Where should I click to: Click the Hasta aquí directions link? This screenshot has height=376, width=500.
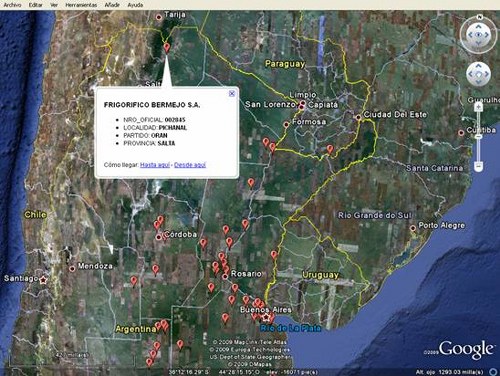click(x=155, y=165)
